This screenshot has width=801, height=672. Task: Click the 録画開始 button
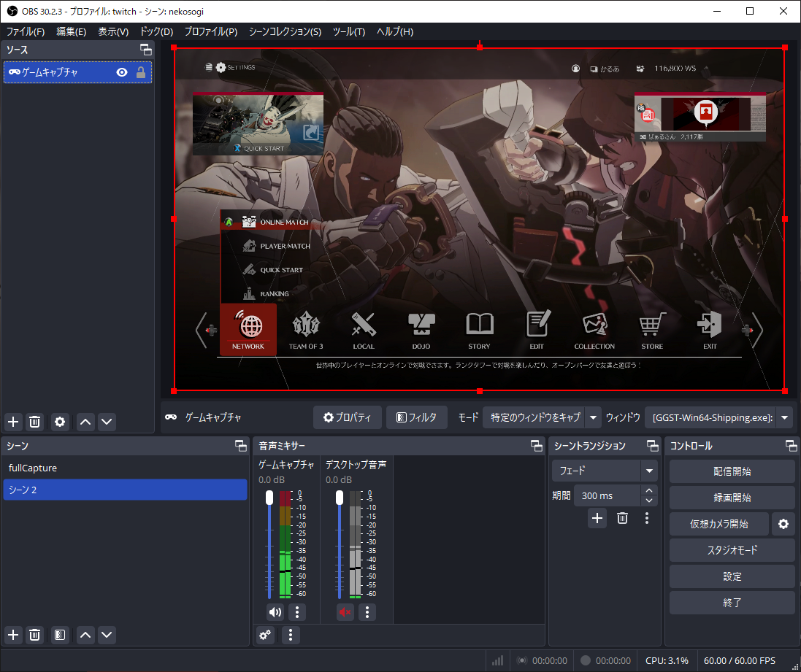click(x=732, y=498)
